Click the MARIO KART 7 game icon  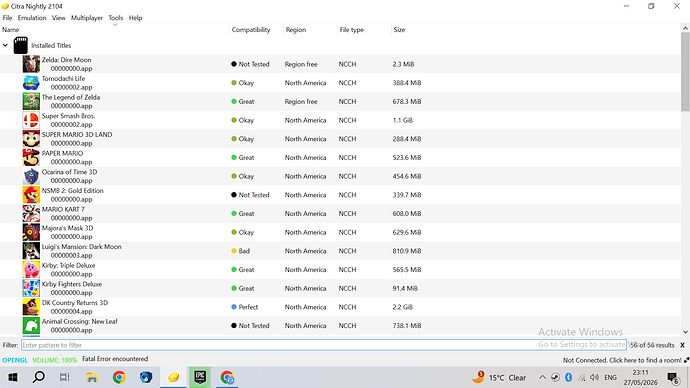pos(31,214)
